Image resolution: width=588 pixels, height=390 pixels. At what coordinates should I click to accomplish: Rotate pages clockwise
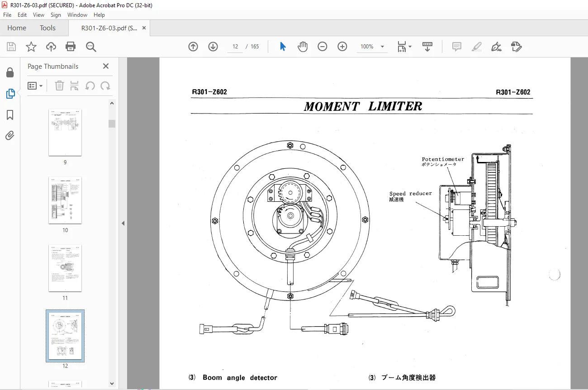[x=105, y=86]
